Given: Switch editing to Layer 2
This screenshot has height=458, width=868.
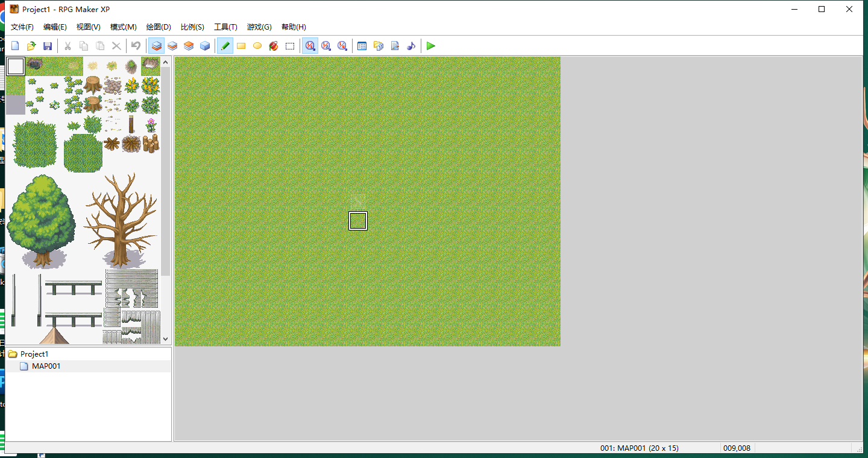Looking at the screenshot, I should (172, 45).
